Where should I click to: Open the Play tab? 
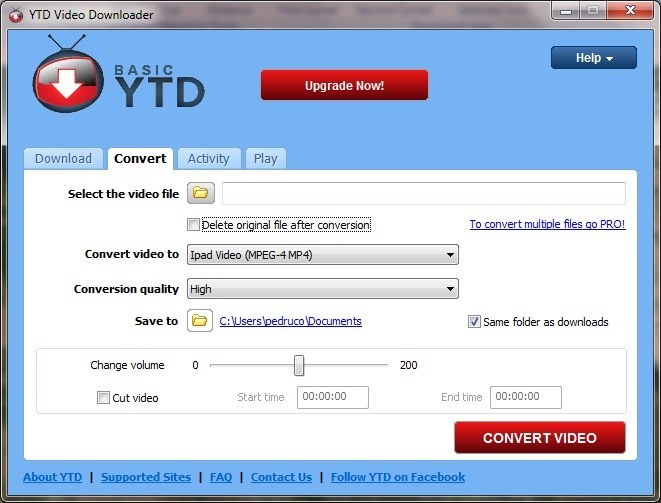click(265, 158)
